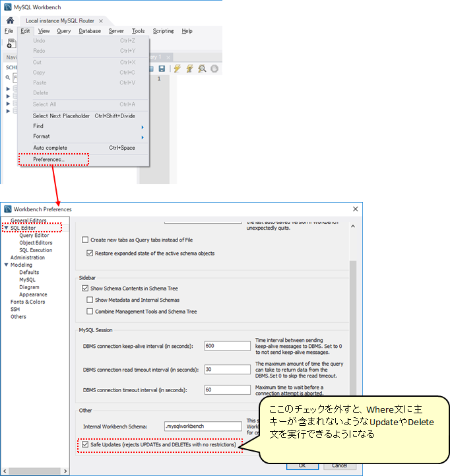Close the Local instance MySQL Router tab
450x476 pixels.
tap(101, 20)
